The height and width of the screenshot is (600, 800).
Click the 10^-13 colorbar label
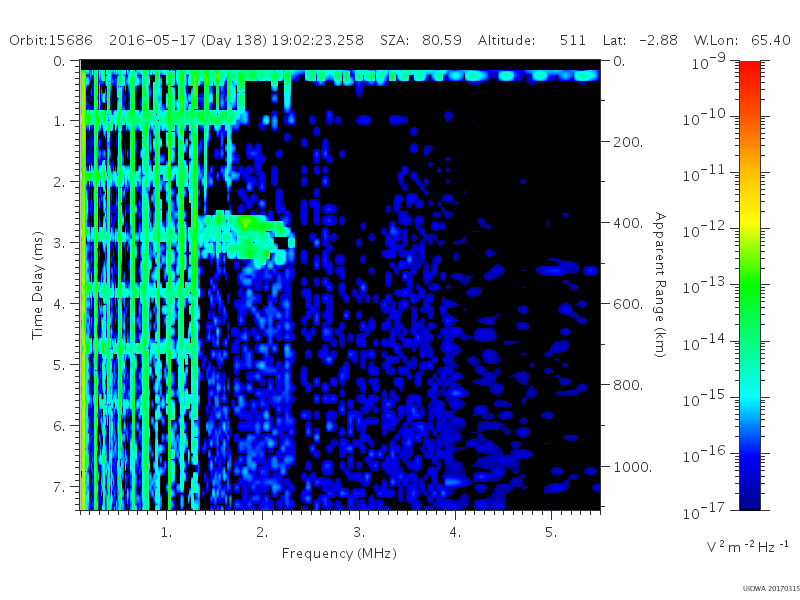[704, 286]
